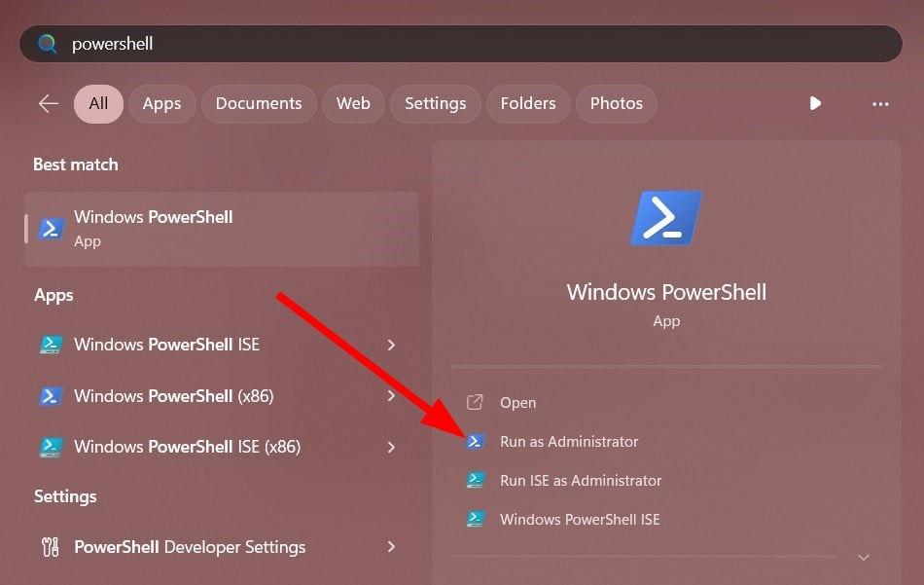Open the Windows PowerShell ISE action link
The height and width of the screenshot is (585, 924).
click(x=580, y=519)
